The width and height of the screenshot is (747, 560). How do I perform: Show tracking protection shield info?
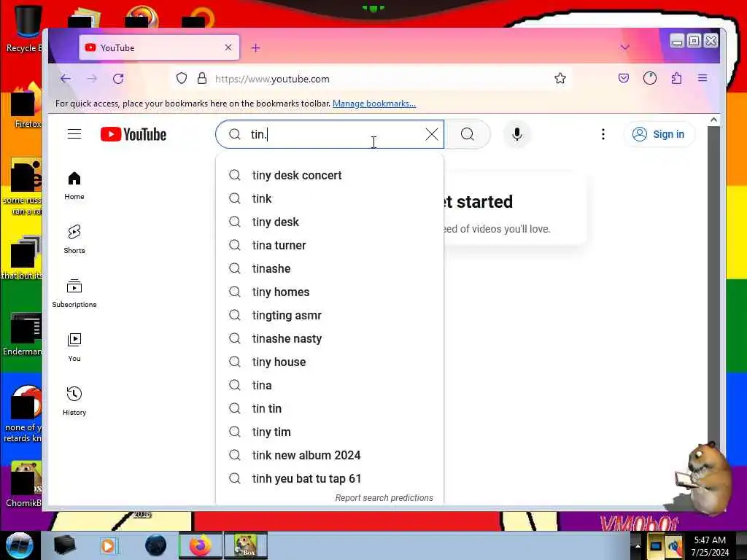182,78
